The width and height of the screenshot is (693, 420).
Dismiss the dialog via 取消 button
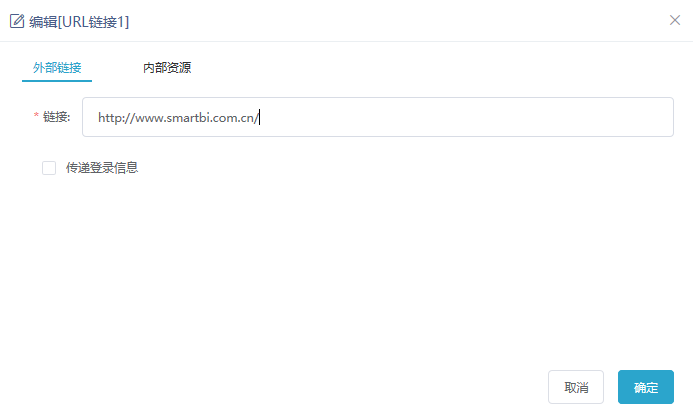(576, 387)
